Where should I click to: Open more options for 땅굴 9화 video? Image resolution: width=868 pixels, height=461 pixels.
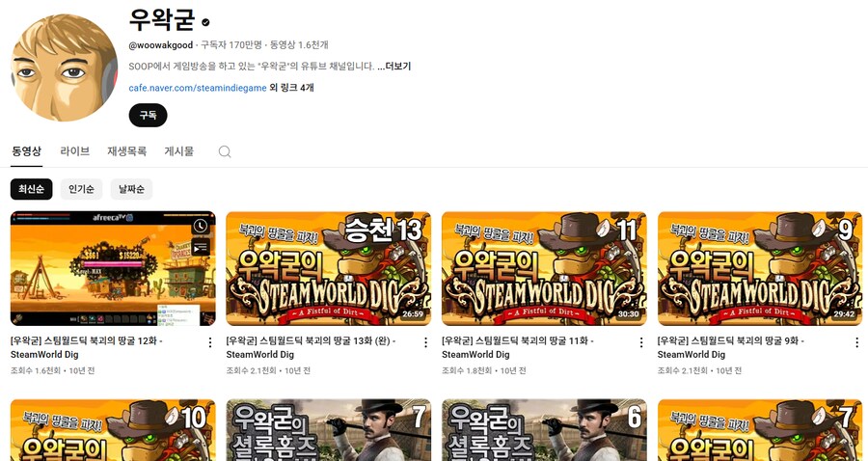point(857,342)
